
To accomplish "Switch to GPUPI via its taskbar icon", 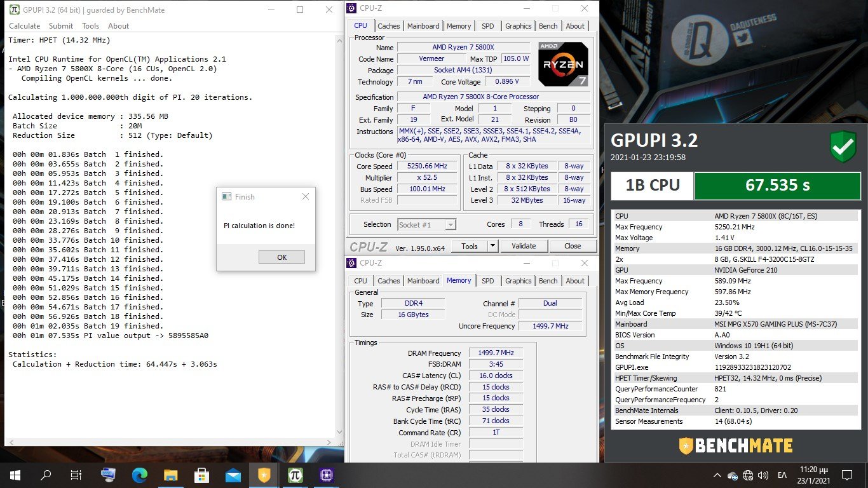I will coord(294,475).
